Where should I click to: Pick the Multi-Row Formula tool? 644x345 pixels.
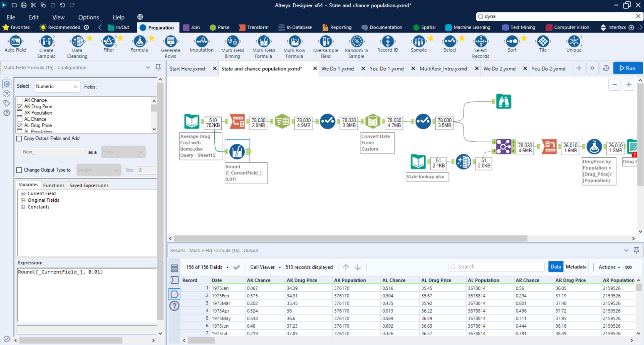click(294, 42)
